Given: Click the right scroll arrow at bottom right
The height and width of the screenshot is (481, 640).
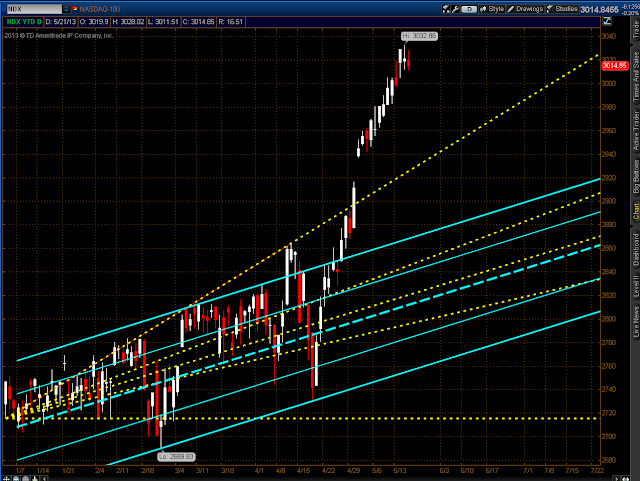Looking at the screenshot, I should coord(616,479).
